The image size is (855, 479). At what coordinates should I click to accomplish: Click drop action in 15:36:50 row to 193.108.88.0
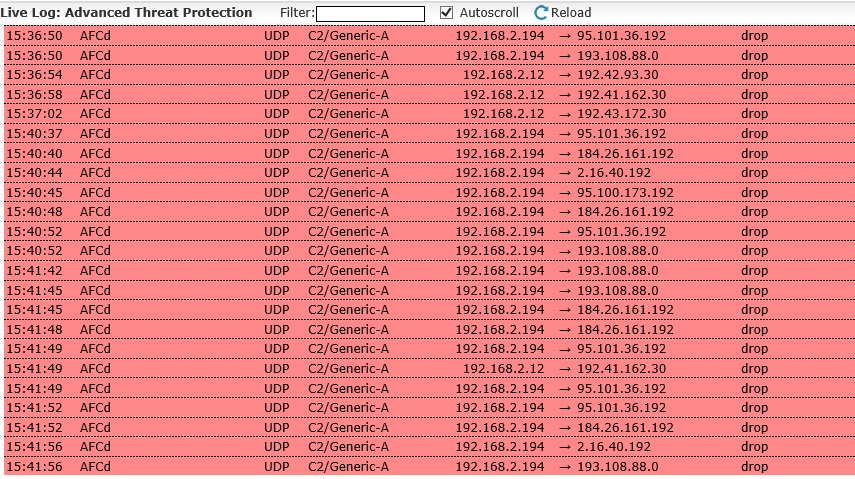[754, 56]
